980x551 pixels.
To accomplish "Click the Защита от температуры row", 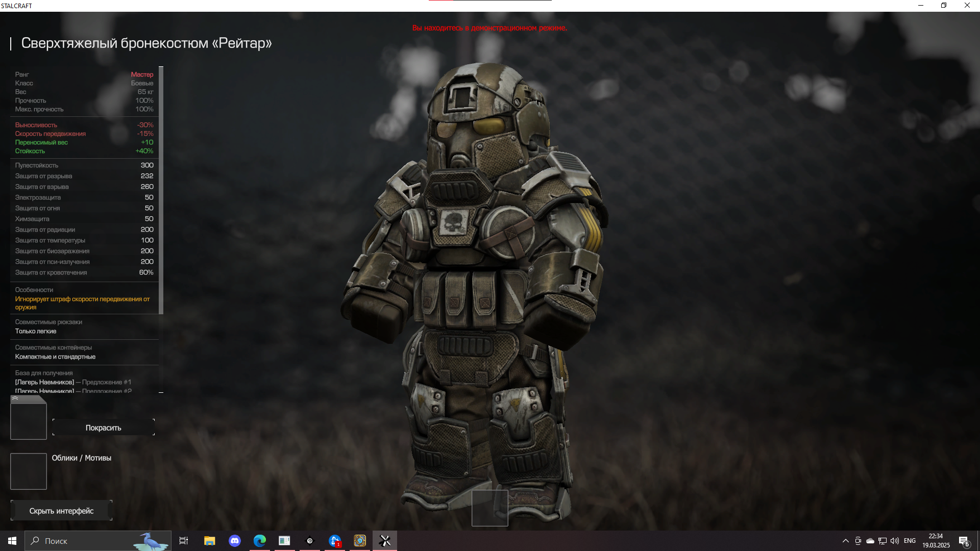I will tap(84, 240).
